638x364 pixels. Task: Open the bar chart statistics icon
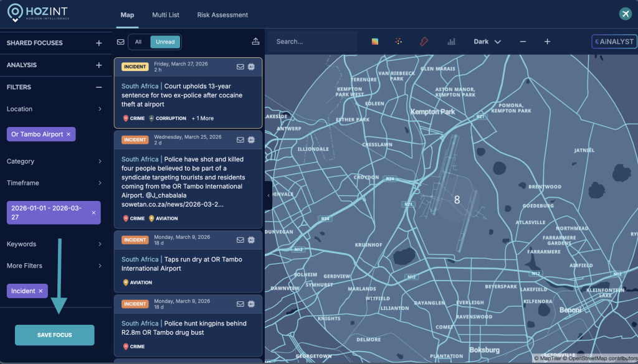coord(451,42)
